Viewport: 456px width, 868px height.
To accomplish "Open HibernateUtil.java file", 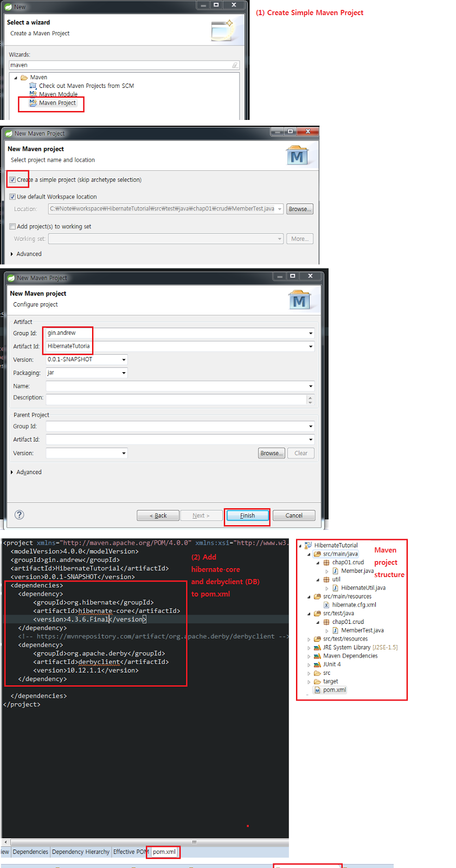I will (x=358, y=588).
